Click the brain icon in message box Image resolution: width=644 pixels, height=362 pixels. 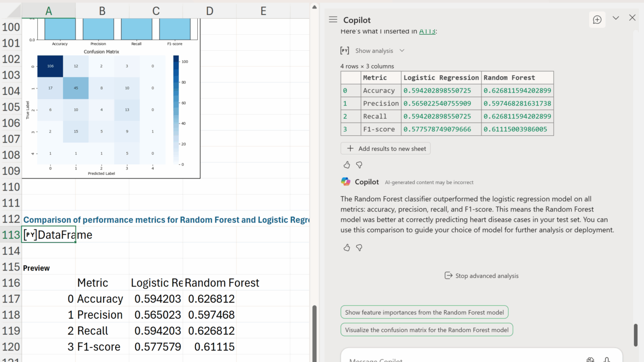click(x=590, y=360)
